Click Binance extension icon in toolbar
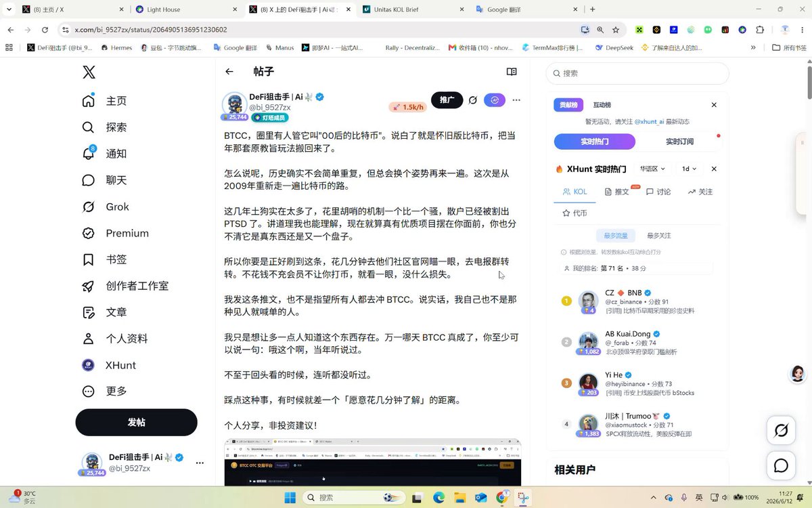The image size is (812, 508). click(656, 30)
